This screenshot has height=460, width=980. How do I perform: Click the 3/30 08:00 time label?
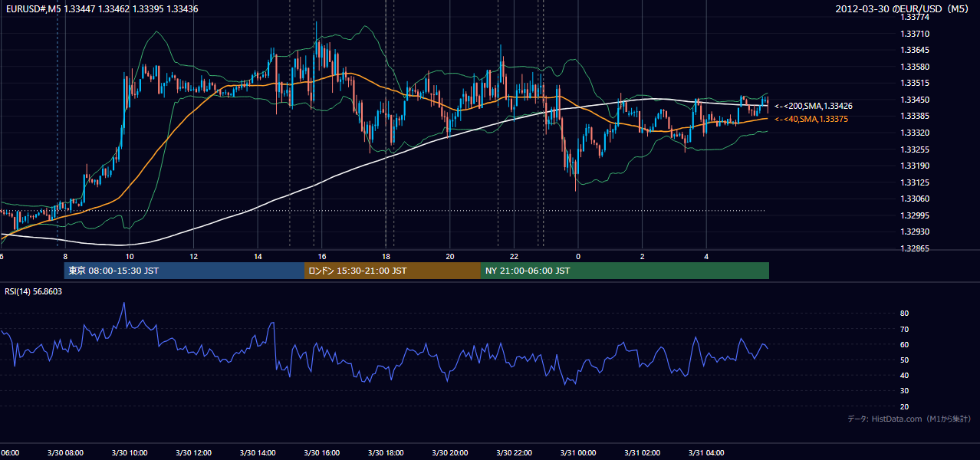[65, 453]
